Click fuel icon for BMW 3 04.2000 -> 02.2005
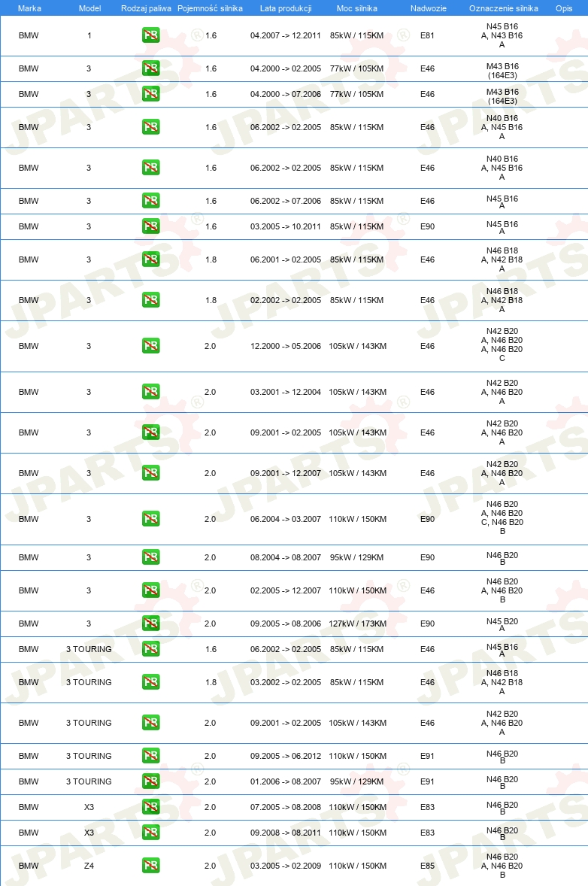 [x=151, y=68]
